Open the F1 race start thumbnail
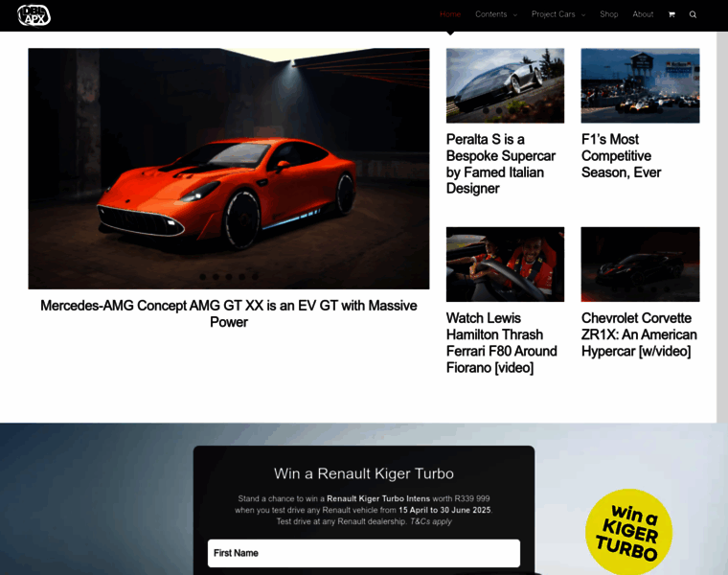This screenshot has height=575, width=728. pos(640,85)
